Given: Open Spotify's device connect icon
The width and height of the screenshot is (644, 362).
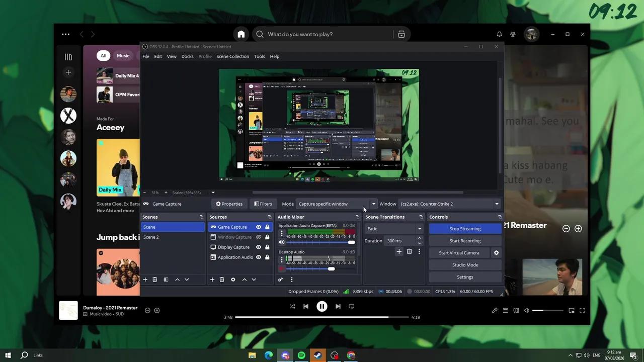Looking at the screenshot, I should click(516, 310).
